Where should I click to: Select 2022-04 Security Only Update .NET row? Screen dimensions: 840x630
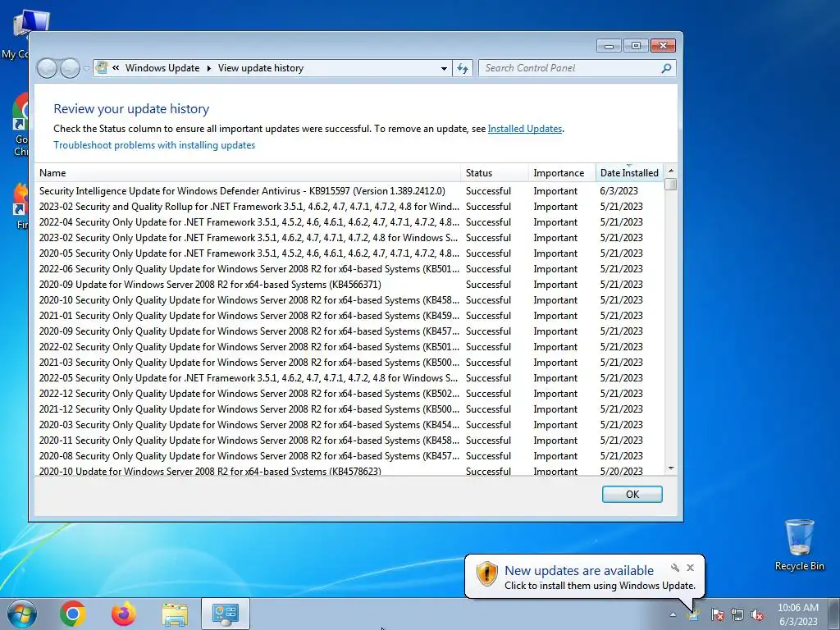pyautogui.click(x=349, y=222)
